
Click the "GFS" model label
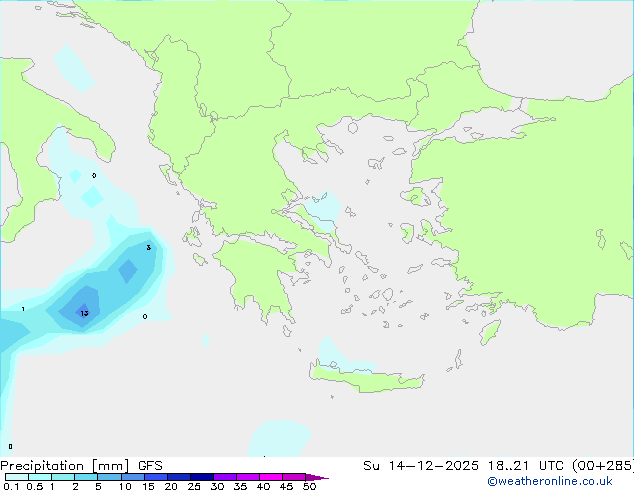pos(150,466)
